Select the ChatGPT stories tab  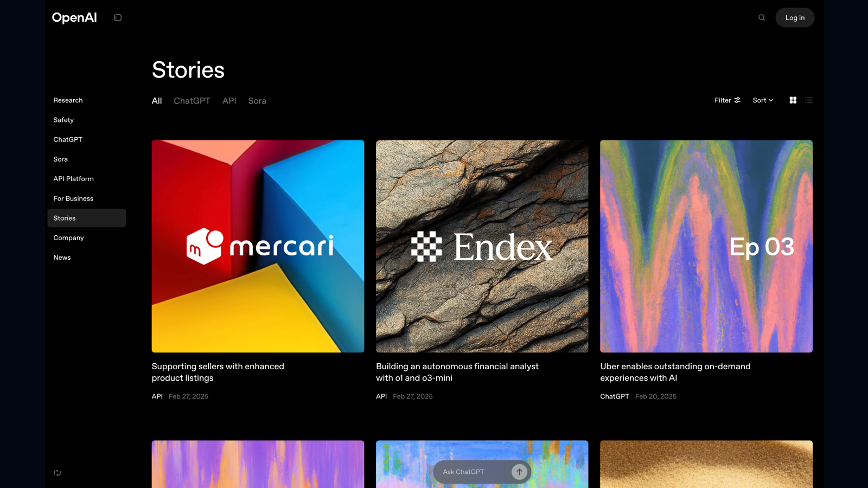(x=192, y=101)
